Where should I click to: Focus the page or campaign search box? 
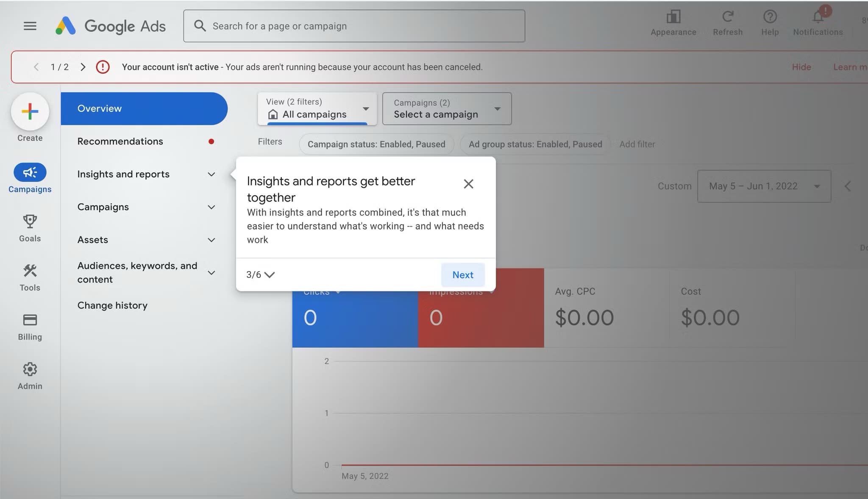[354, 26]
